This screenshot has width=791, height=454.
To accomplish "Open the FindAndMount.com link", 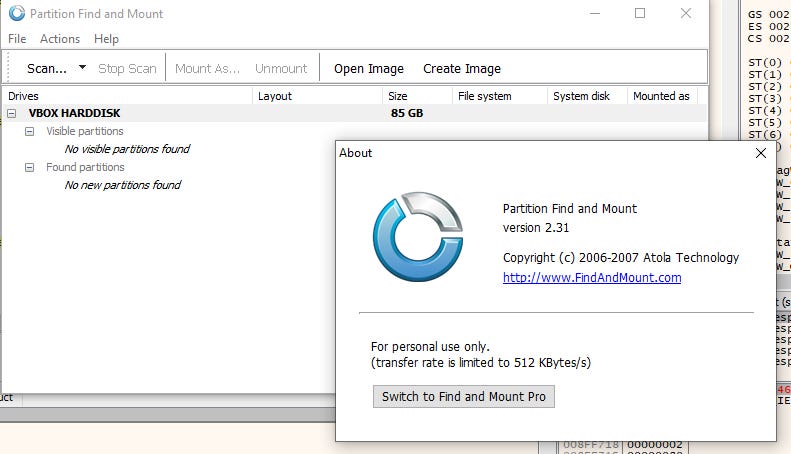I will tap(592, 277).
